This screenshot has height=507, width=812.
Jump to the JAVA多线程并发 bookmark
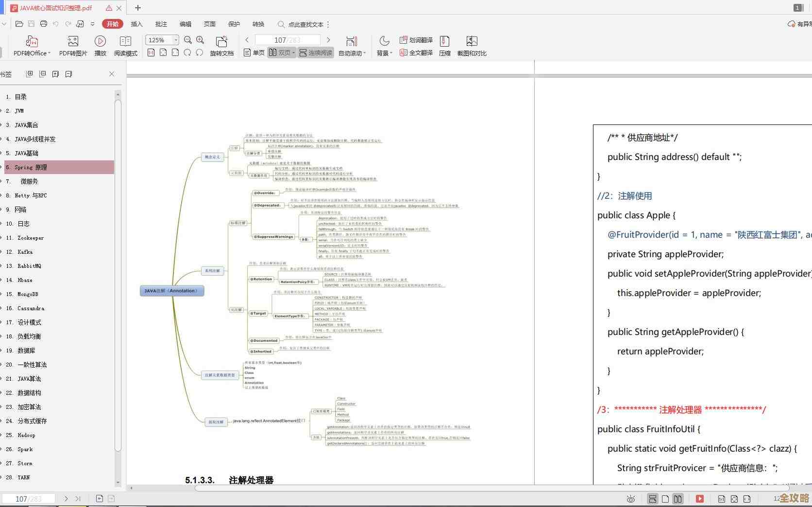click(x=35, y=139)
